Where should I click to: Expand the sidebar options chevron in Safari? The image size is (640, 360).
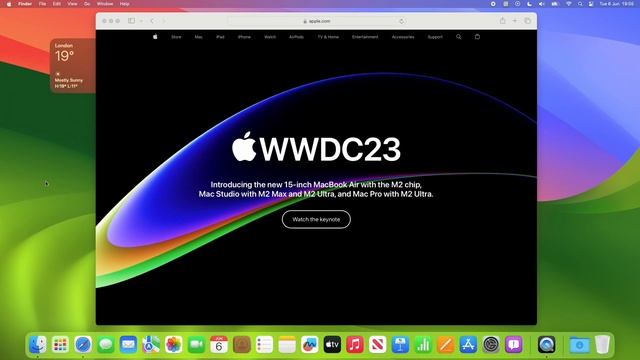click(141, 21)
